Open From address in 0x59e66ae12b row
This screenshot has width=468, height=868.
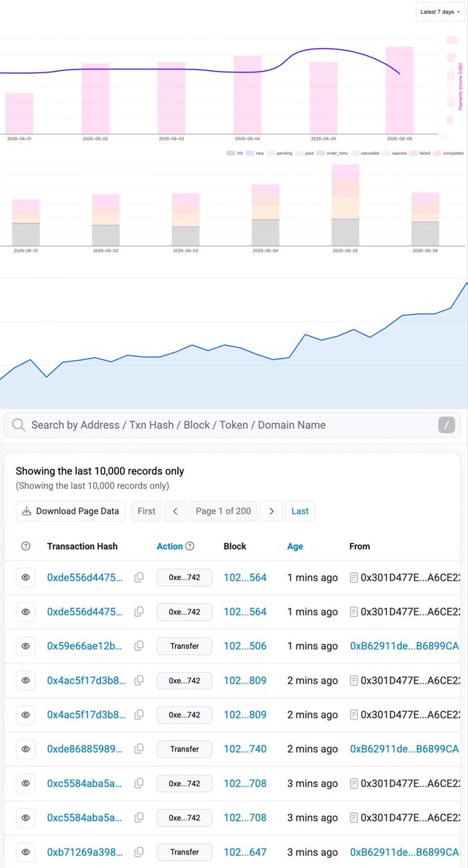tap(404, 646)
